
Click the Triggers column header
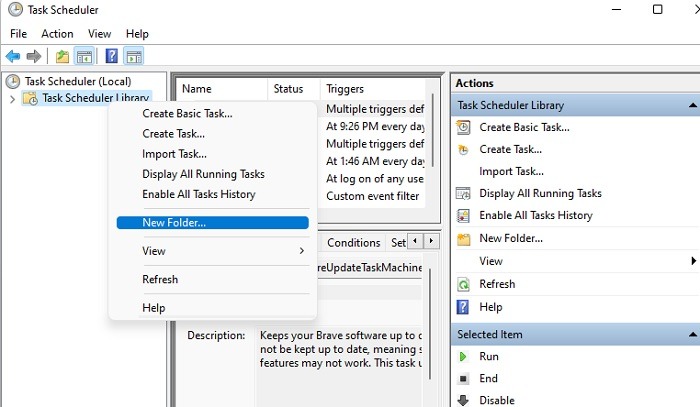373,89
